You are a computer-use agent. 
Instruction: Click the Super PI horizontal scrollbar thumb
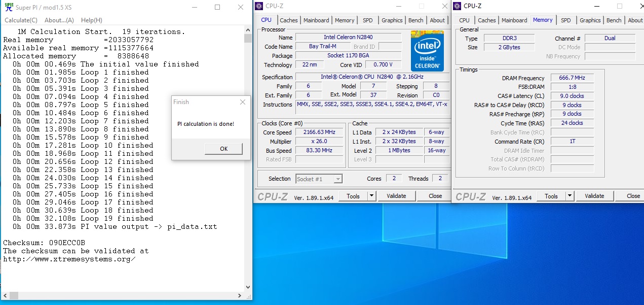(x=14, y=295)
